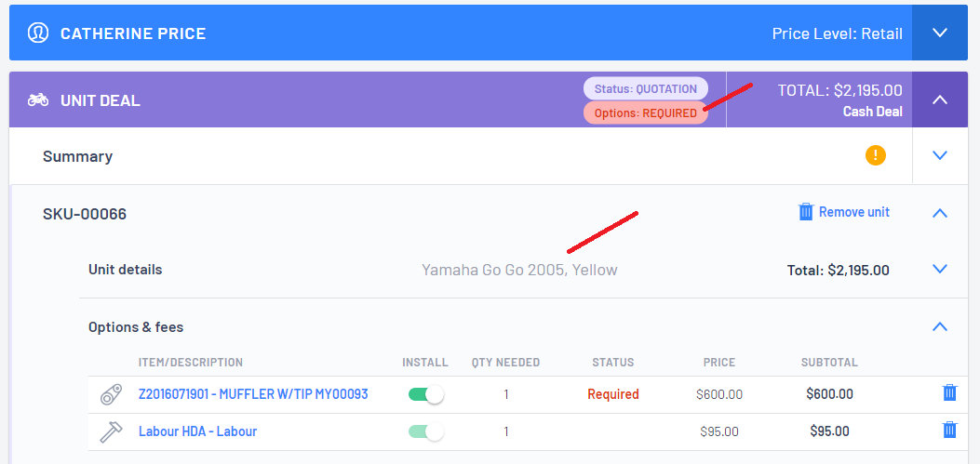Collapse the Options & fees section
Screen dimensions: 980x464
[940, 326]
